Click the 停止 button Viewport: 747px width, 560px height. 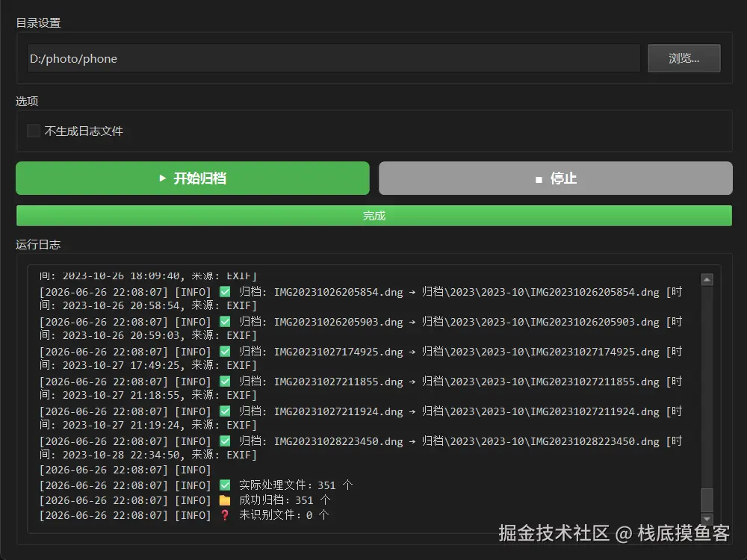(556, 178)
